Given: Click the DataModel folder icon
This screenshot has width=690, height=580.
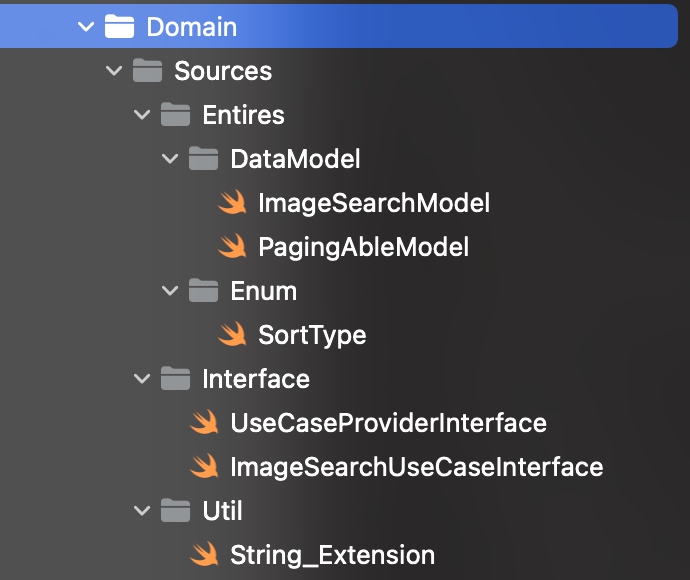Looking at the screenshot, I should pyautogui.click(x=203, y=158).
